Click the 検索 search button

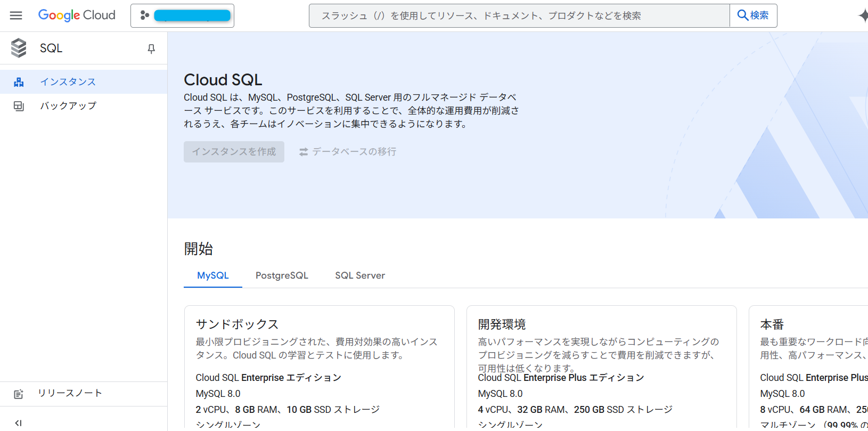(753, 15)
